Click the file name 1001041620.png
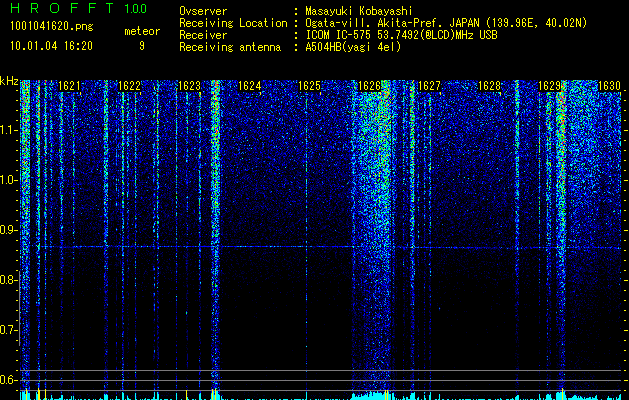The image size is (629, 400). coord(52,27)
